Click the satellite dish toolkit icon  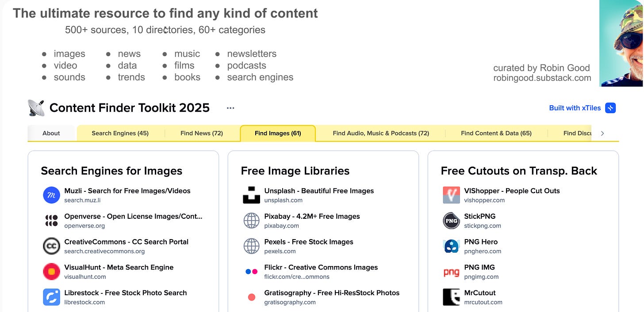pyautogui.click(x=36, y=108)
